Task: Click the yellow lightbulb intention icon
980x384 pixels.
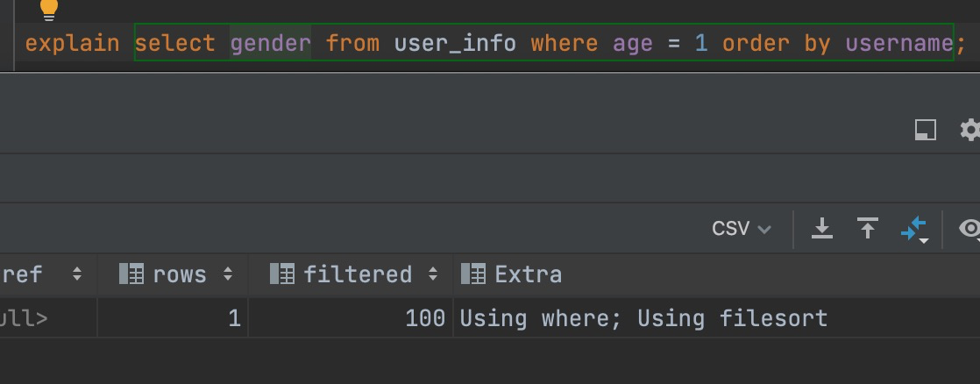Action: click(50, 9)
